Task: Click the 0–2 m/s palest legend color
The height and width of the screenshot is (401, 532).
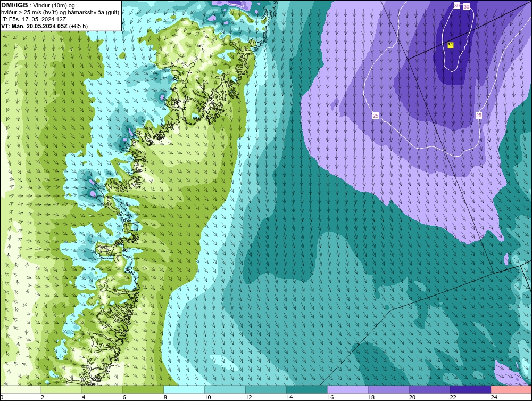Action: tap(21, 389)
